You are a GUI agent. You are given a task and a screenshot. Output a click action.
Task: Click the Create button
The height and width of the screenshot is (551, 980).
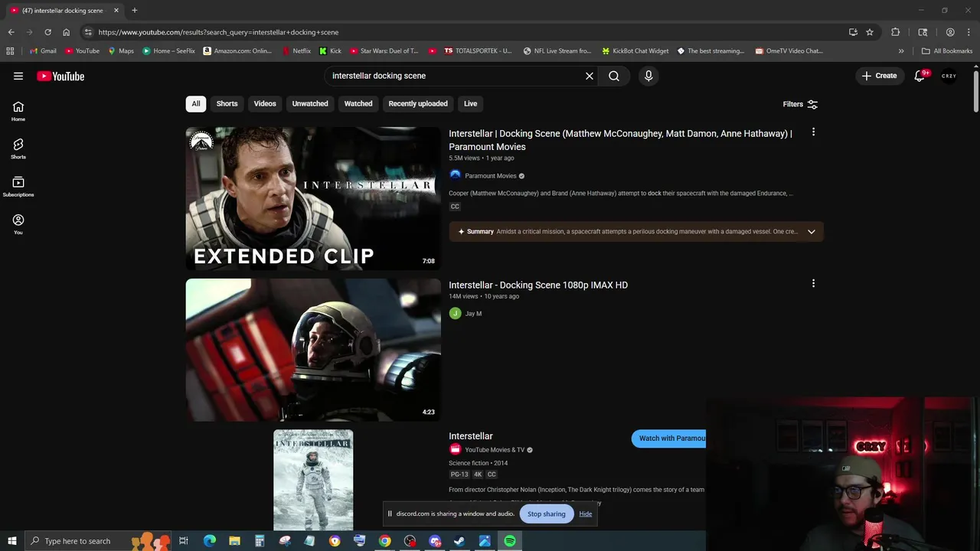click(x=879, y=76)
